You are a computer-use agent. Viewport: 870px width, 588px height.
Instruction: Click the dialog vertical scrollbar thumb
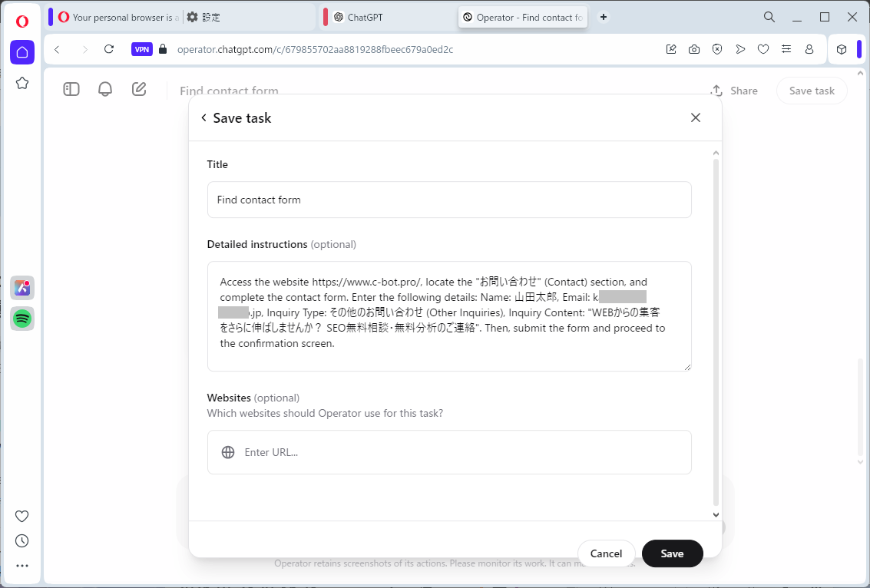tap(716, 332)
